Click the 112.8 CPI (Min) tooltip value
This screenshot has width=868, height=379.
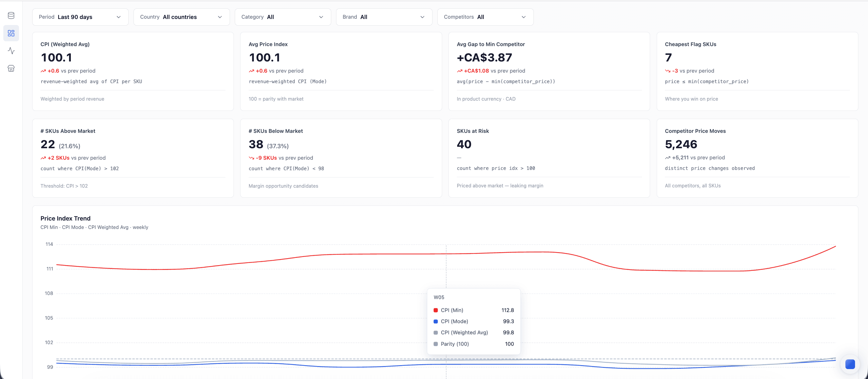[x=508, y=310]
